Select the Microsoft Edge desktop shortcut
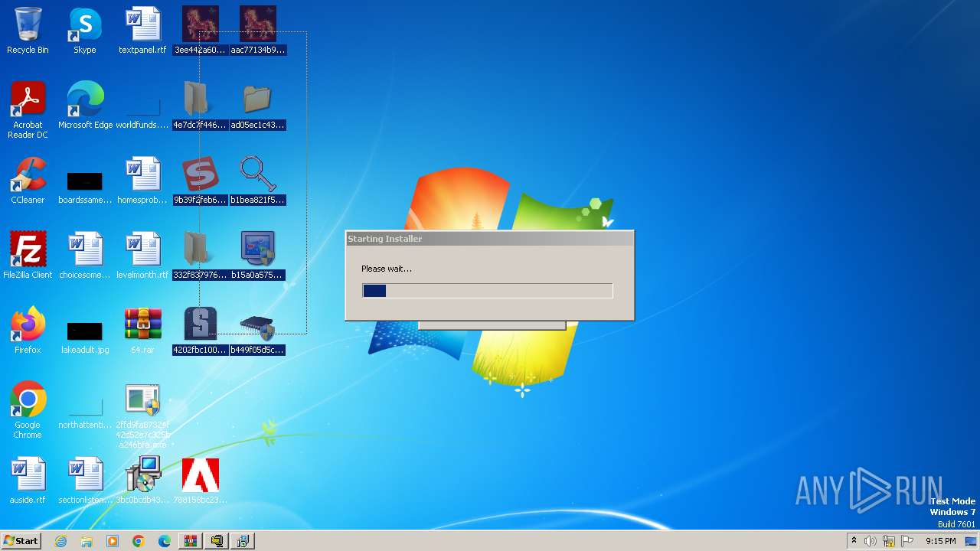Screen dimensions: 980x551 (x=85, y=106)
